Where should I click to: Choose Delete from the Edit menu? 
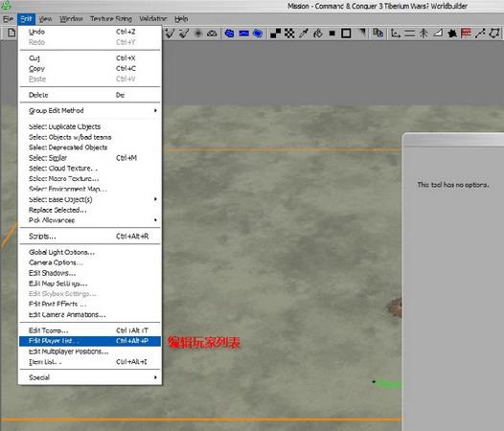tap(90, 95)
